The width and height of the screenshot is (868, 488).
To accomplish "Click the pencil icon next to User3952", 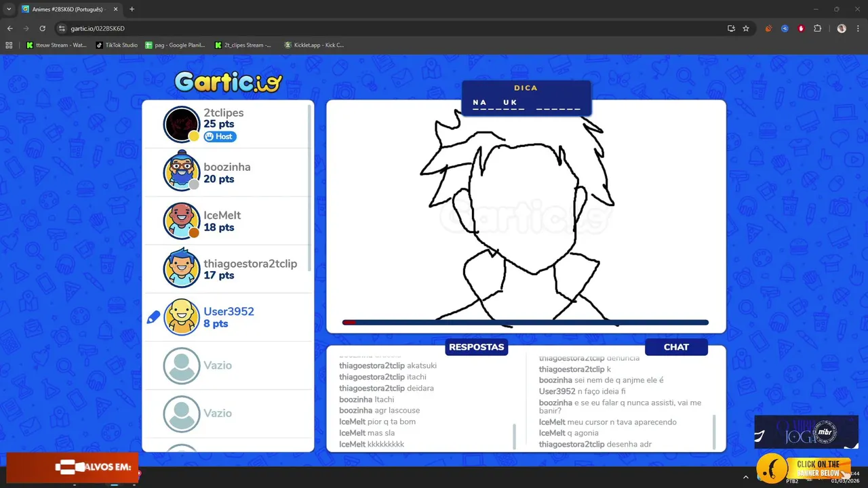I will point(154,317).
